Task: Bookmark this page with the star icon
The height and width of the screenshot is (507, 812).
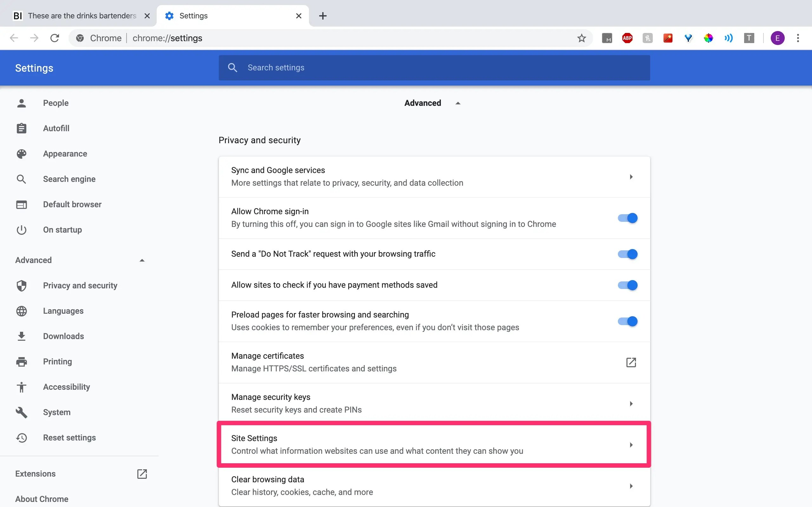Action: coord(581,38)
